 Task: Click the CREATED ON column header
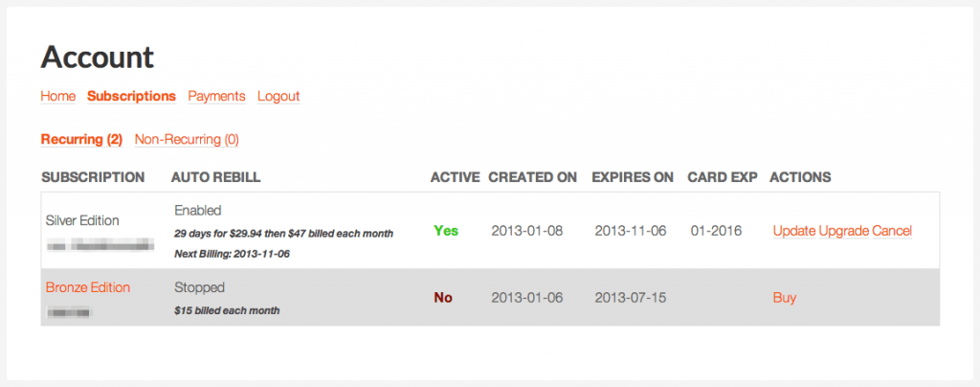pyautogui.click(x=532, y=177)
